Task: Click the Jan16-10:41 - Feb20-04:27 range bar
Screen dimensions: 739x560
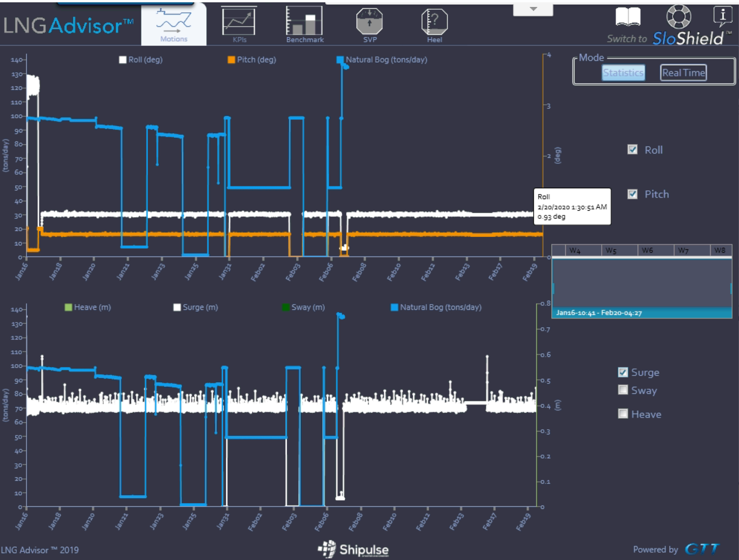Action: coord(642,313)
